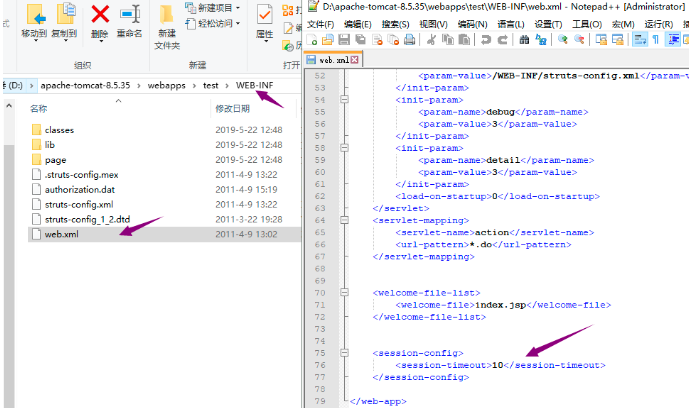Open the 视图(V) menu
This screenshot has width=689, height=408.
tap(433, 25)
